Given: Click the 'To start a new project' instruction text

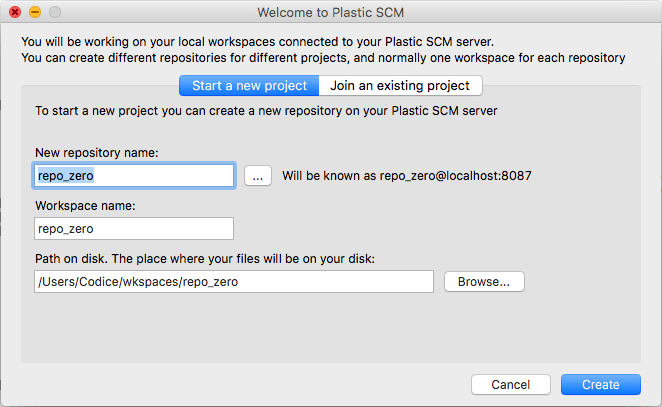Looking at the screenshot, I should tap(266, 111).
